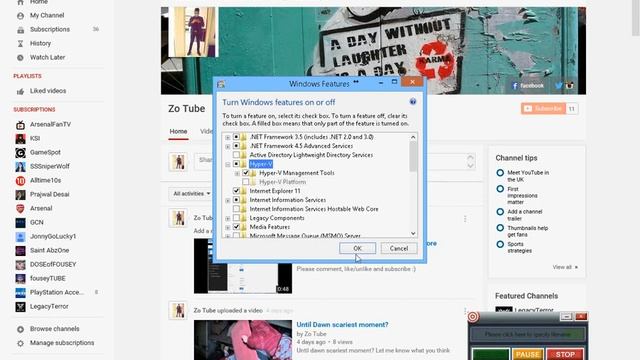Open Alltime10s subscription channel
The image size is (640, 360).
pos(45,180)
